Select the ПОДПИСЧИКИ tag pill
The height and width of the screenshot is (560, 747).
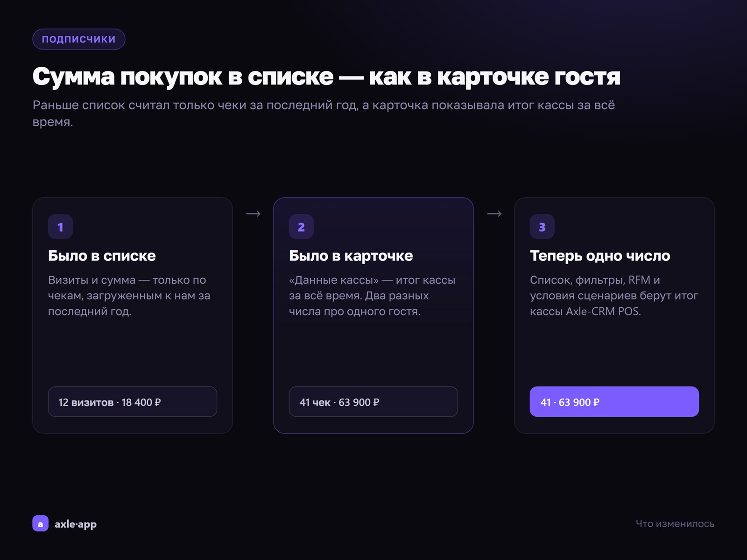pyautogui.click(x=79, y=39)
